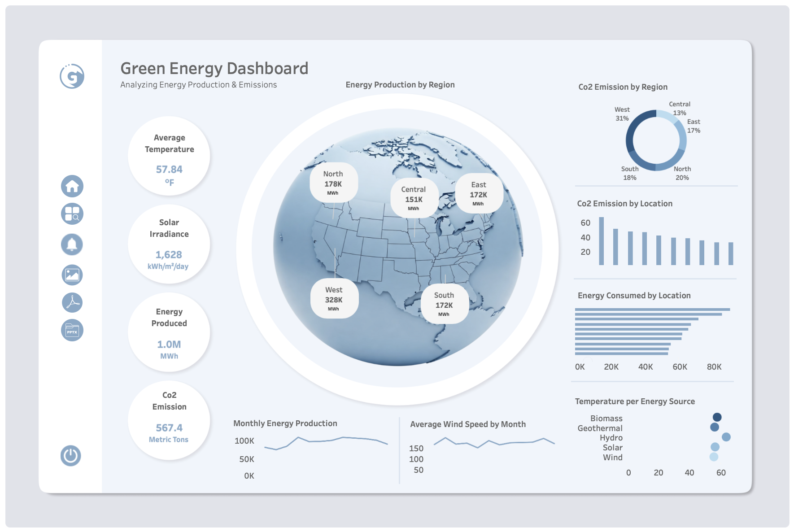Image resolution: width=794 pixels, height=532 pixels.
Task: Export the dashboard as PDF
Action: 71,302
